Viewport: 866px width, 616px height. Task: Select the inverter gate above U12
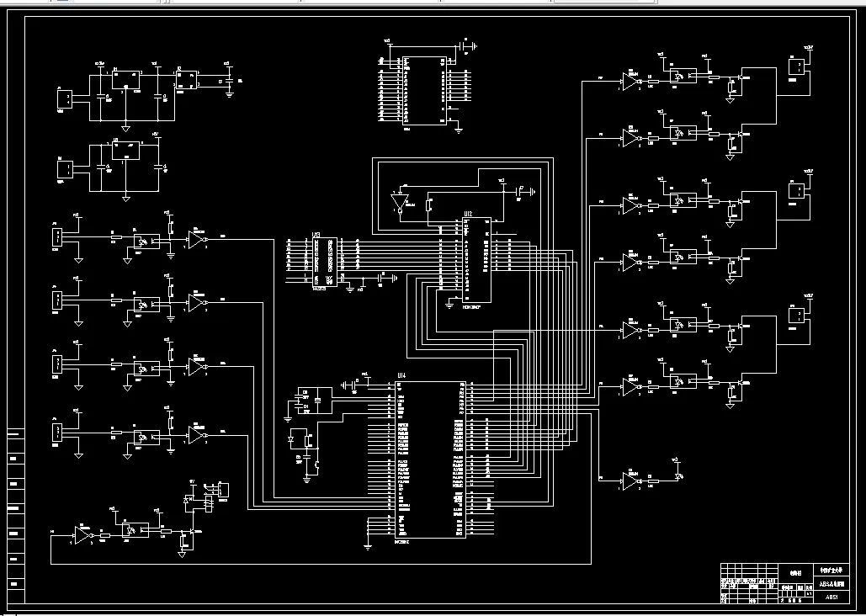point(399,202)
